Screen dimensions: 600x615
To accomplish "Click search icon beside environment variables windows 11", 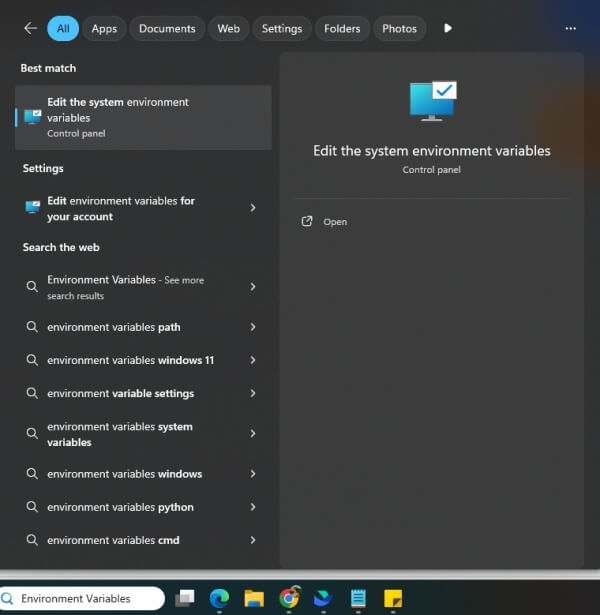I will point(32,360).
